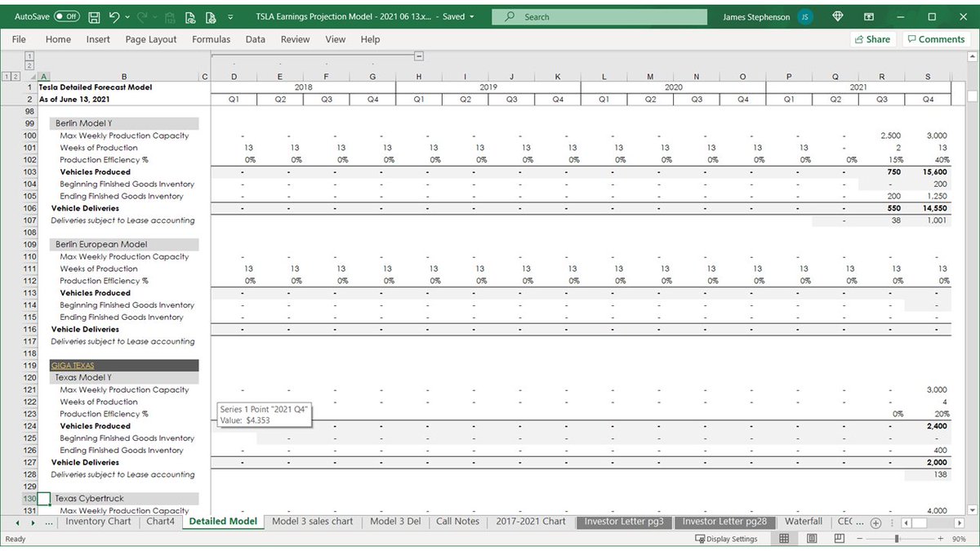Open the File menu
Viewport: 980px width, 551px height.
[x=19, y=39]
